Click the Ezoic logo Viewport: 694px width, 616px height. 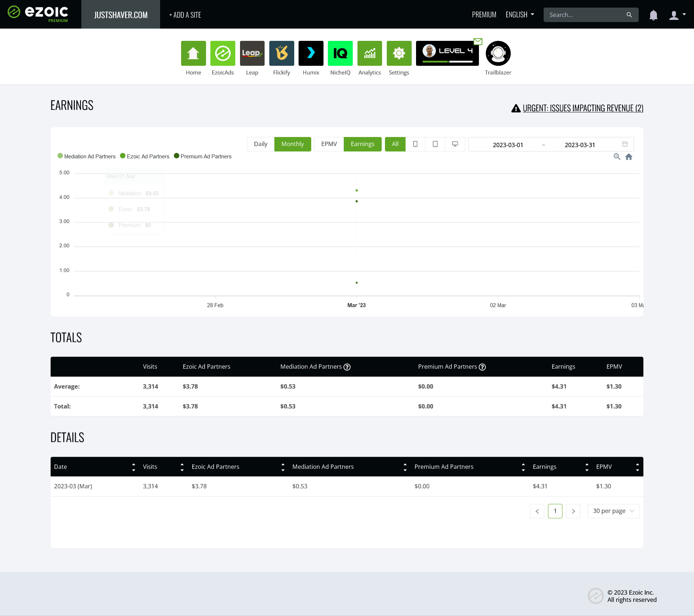pyautogui.click(x=38, y=14)
